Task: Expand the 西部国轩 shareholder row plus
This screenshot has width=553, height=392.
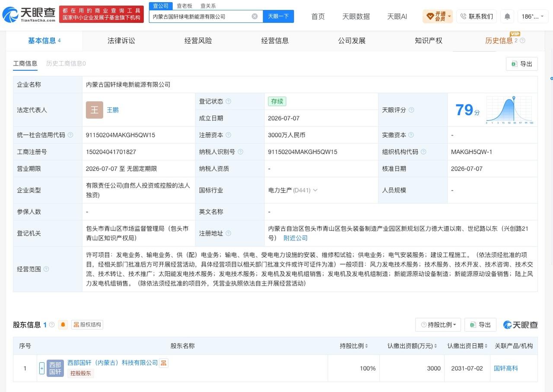Action: 42,368
